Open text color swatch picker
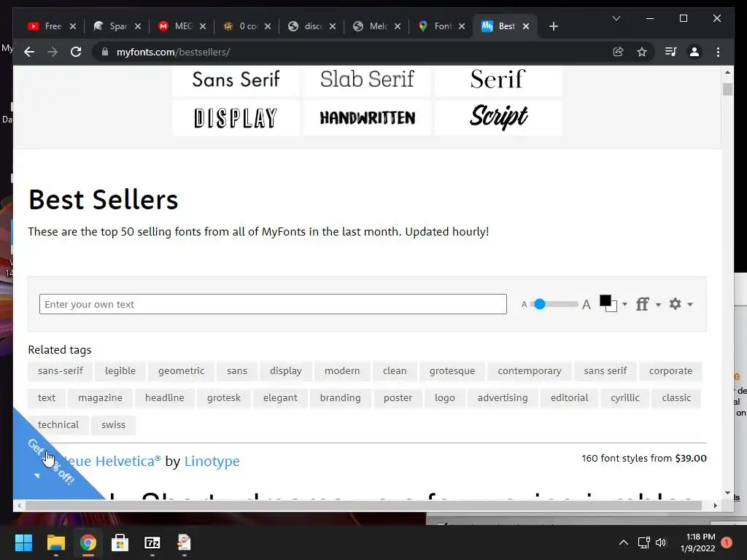The image size is (747, 560). [608, 303]
